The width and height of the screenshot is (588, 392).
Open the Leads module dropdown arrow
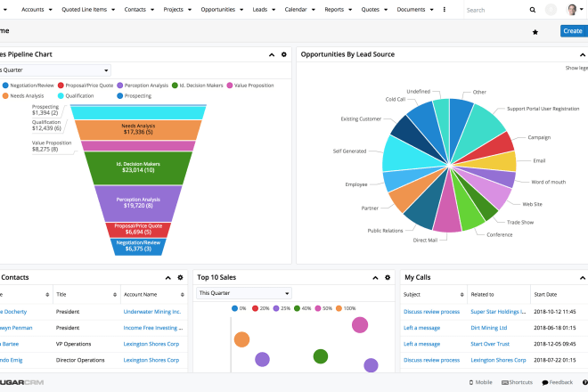point(274,10)
